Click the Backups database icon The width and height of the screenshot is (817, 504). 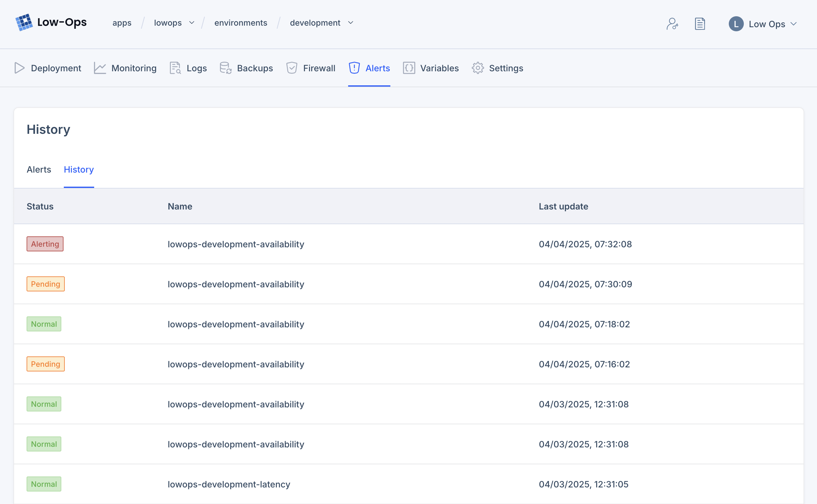pyautogui.click(x=226, y=68)
